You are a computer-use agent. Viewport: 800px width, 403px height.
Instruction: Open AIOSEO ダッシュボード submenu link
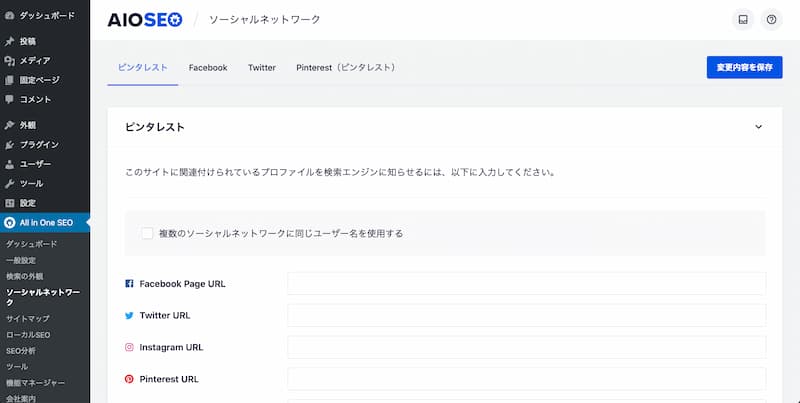click(32, 244)
